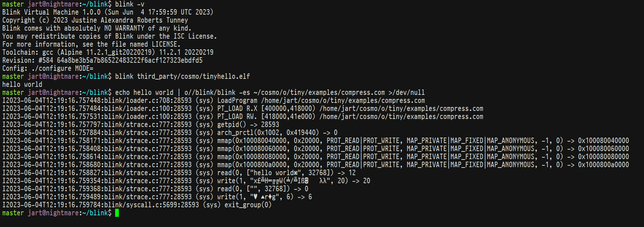Viewport: 644px width, 227px height.
Task: Click the first mmap(0x100080040000) syscall line
Action: click(316, 141)
